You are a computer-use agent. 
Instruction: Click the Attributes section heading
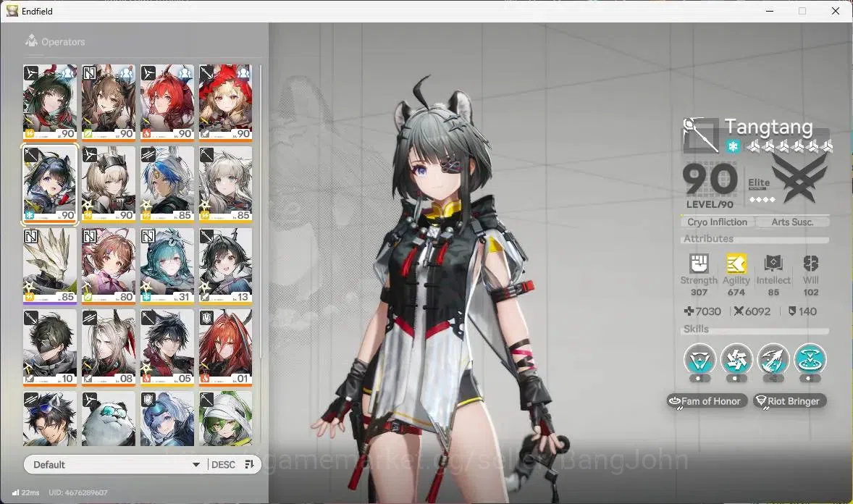point(708,238)
